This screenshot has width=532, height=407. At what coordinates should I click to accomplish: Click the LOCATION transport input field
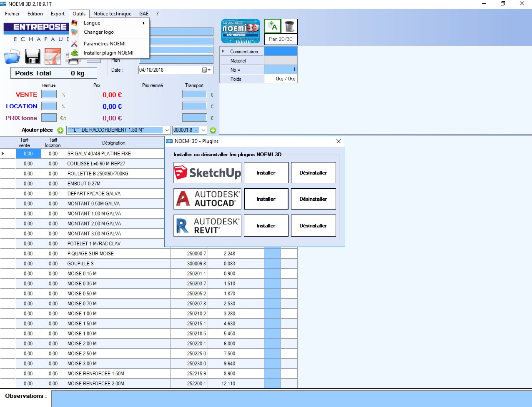pyautogui.click(x=195, y=106)
